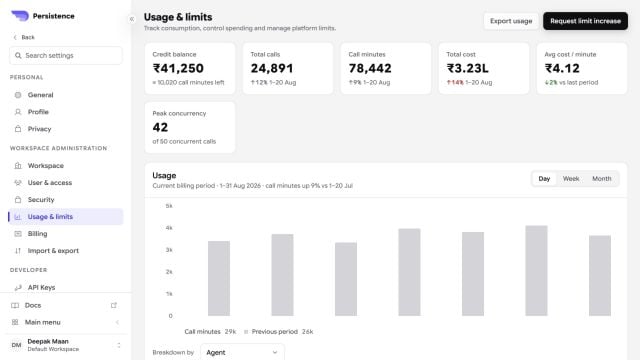640x360 pixels.
Task: Switch usage chart to Month view
Action: [x=602, y=179]
